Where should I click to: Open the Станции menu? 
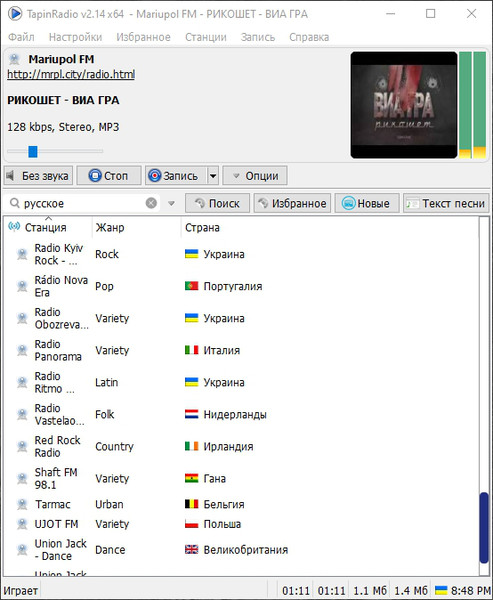click(206, 37)
